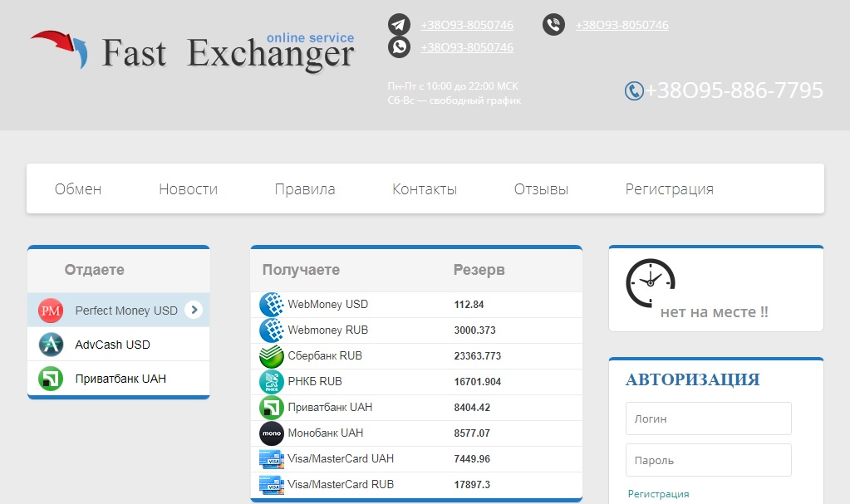Click the Telegram icon in header
850x504 pixels.
click(x=400, y=25)
